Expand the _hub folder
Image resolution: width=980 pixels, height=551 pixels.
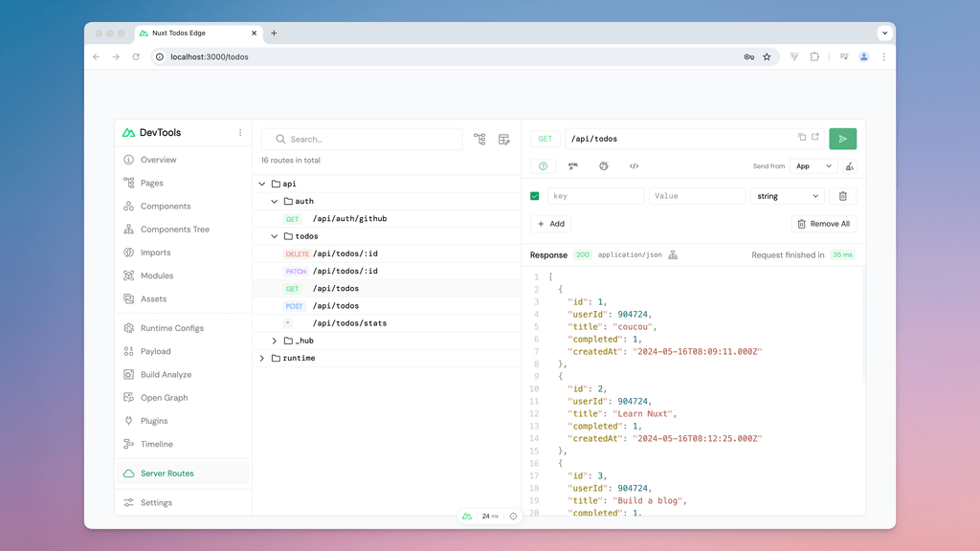tap(275, 341)
